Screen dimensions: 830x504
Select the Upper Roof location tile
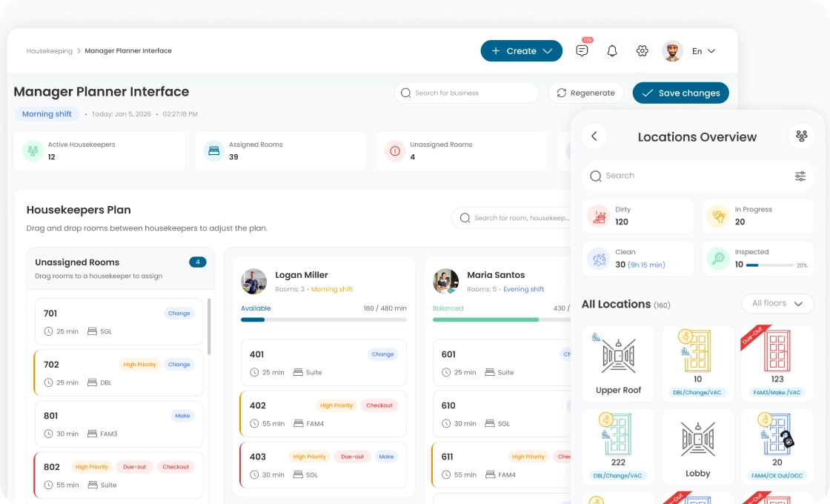618,363
